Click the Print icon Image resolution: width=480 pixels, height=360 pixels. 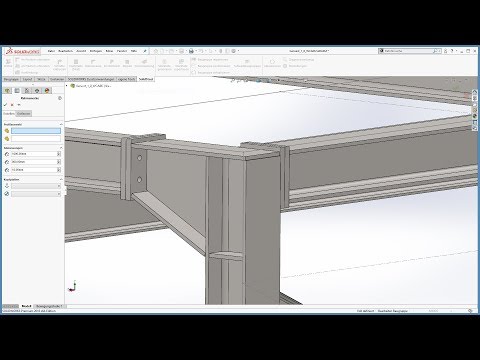point(191,51)
